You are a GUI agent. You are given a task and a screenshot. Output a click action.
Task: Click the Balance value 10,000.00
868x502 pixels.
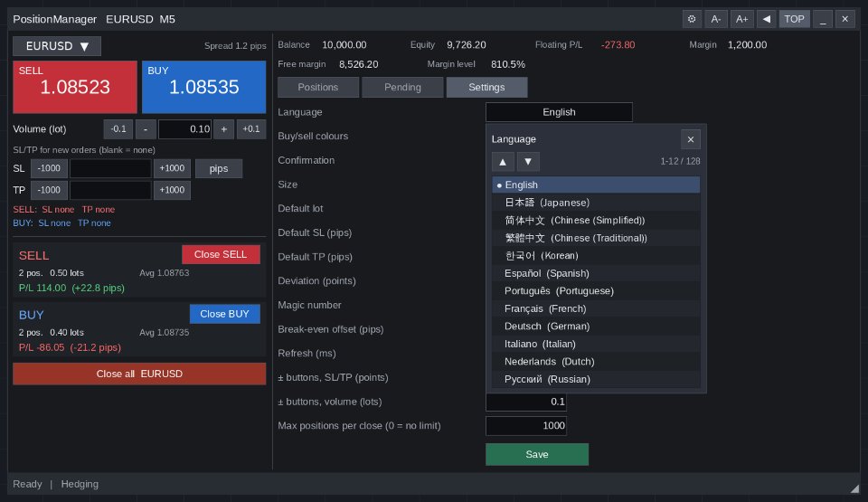pyautogui.click(x=344, y=45)
